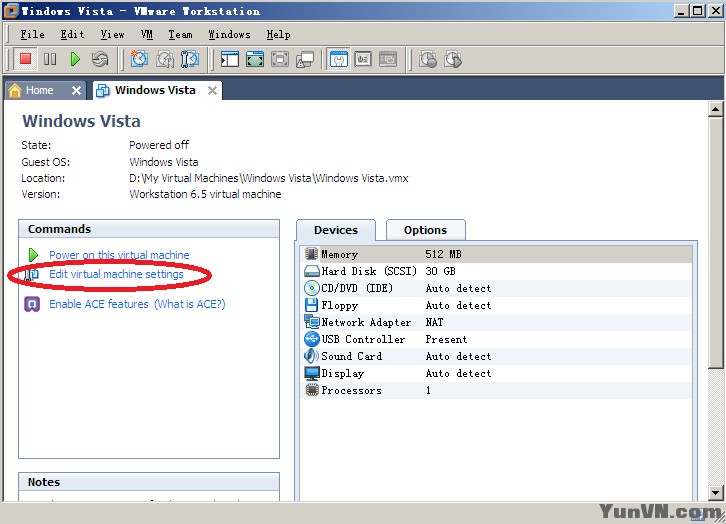Click the scrollbar down arrow
Viewport: 726px width, 524px height.
point(715,493)
